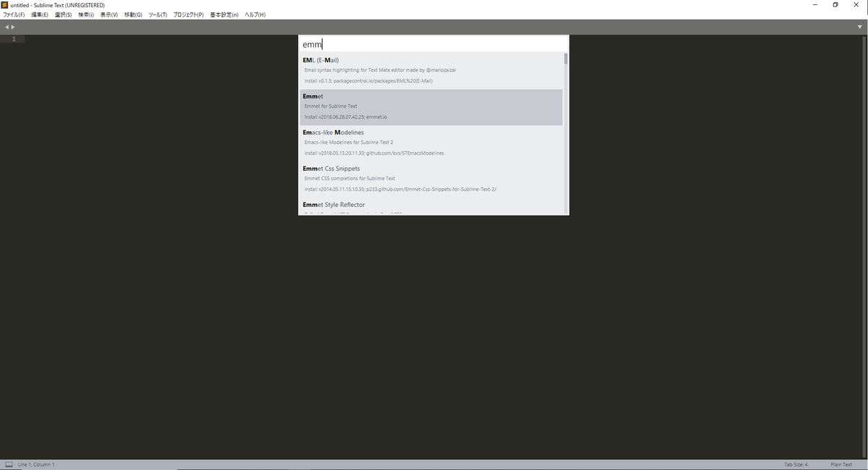Click the switch panel icon in status bar
Image resolution: width=868 pixels, height=470 pixels.
pyautogui.click(x=9, y=464)
